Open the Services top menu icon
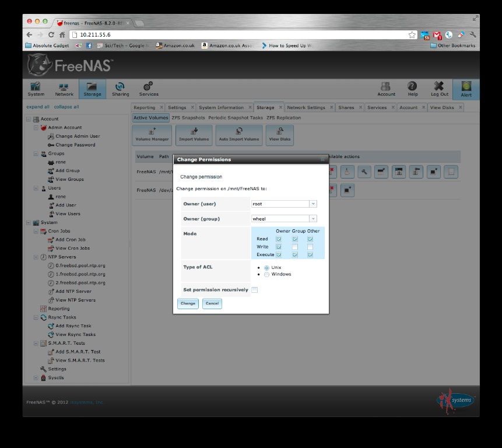The image size is (502, 448). click(x=149, y=89)
